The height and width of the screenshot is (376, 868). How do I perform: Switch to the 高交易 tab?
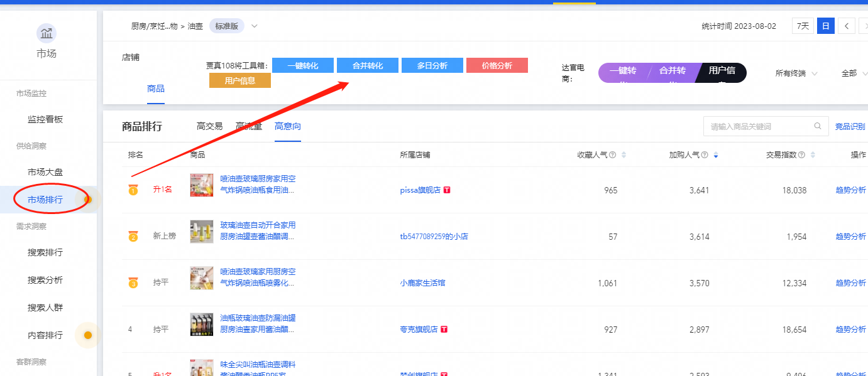209,126
